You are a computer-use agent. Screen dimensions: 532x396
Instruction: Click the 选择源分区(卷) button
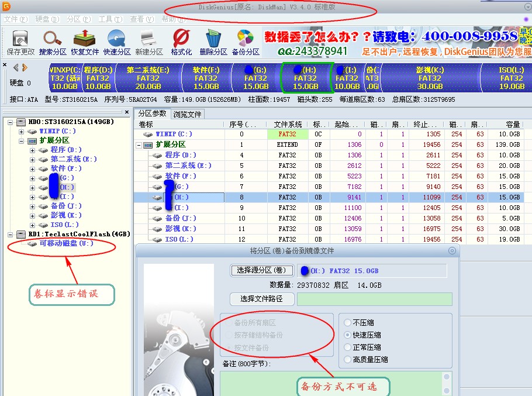(x=261, y=270)
